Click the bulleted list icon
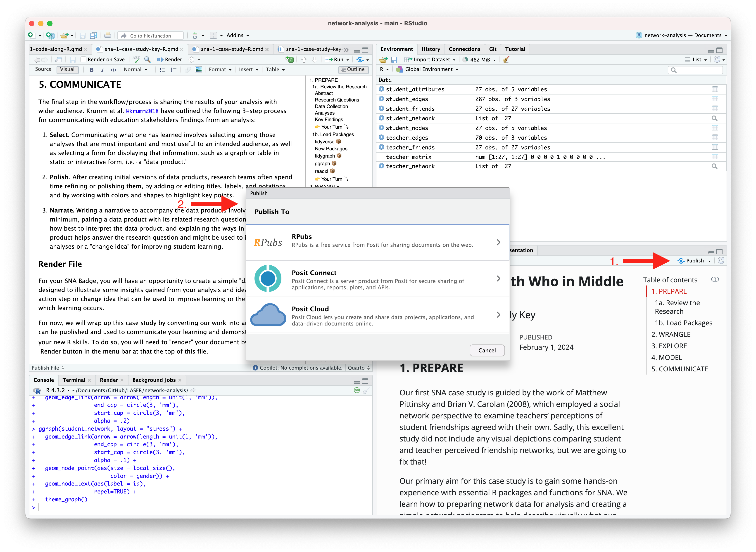756x552 pixels. pos(162,70)
